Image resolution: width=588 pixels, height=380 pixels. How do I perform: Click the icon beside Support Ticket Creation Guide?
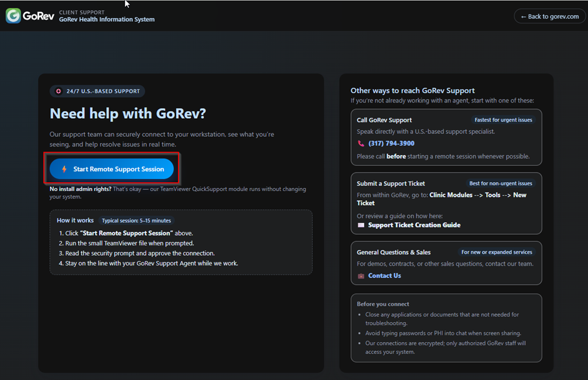pyautogui.click(x=361, y=225)
